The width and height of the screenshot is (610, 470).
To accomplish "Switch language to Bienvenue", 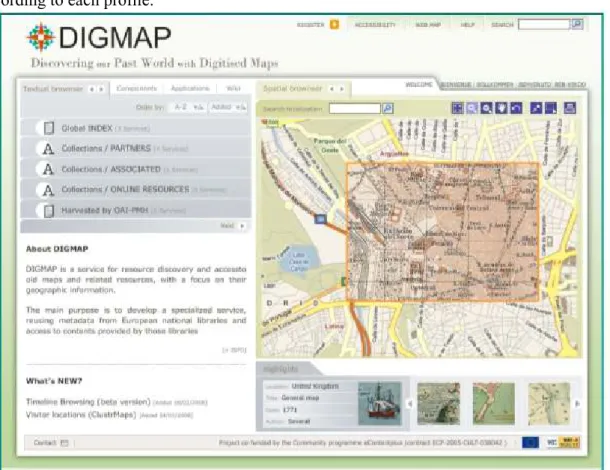I will 456,84.
